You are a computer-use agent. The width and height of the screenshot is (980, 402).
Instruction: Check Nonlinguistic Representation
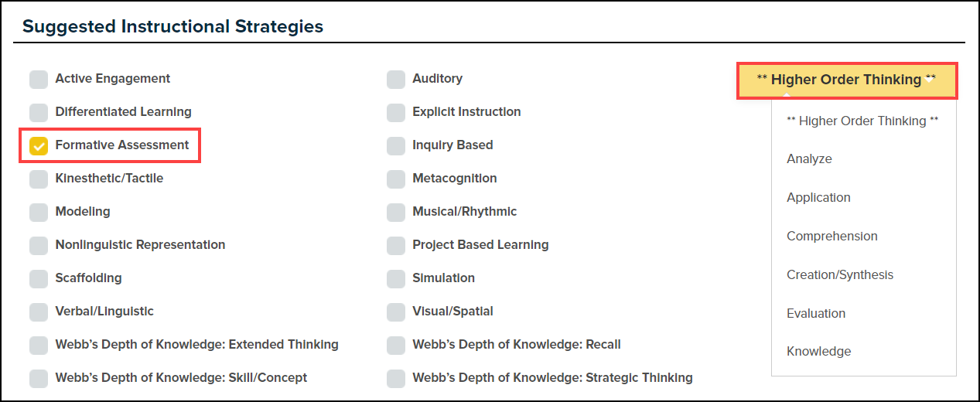coord(39,245)
